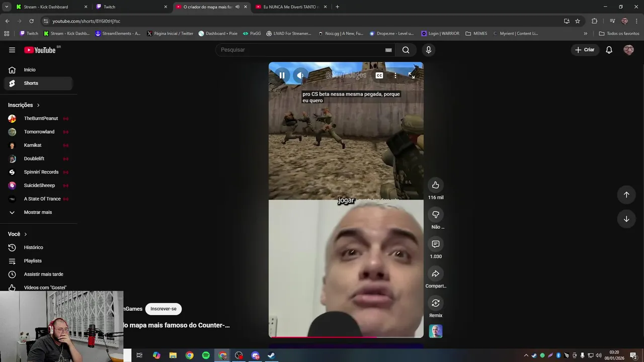Image resolution: width=644 pixels, height=362 pixels.
Task: Show hidden bookmarks overflow chevron
Action: pos(585,34)
